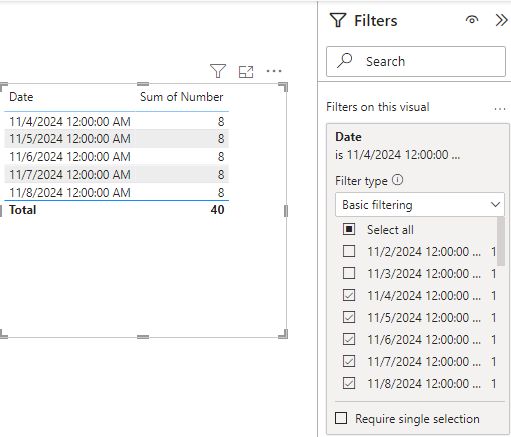The height and width of the screenshot is (437, 511).
Task: Enable Require single selection checkbox
Action: (x=341, y=418)
